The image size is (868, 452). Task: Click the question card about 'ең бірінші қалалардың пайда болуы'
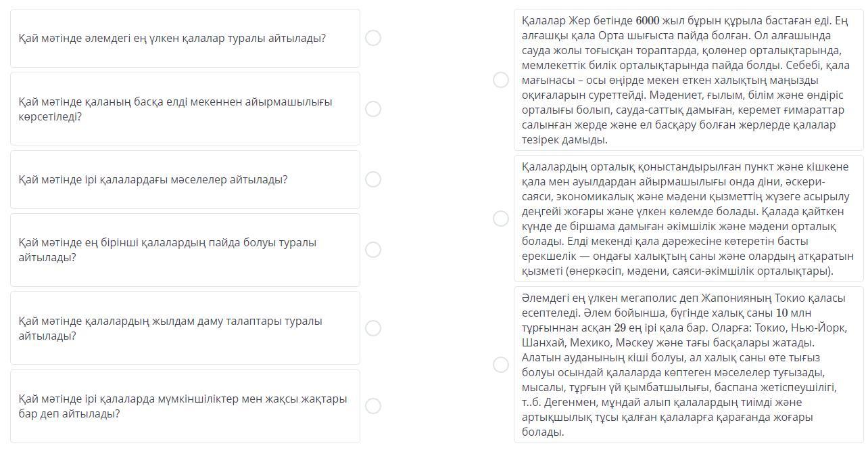(185, 250)
